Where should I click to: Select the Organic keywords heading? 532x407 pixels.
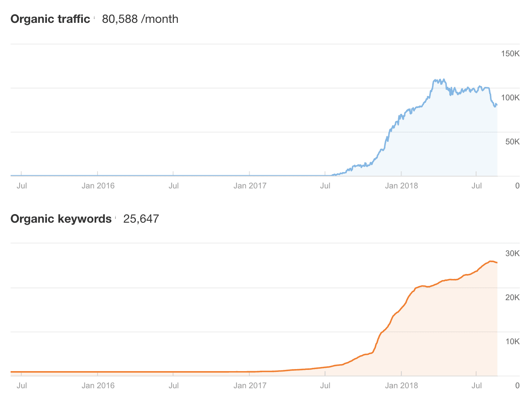(x=61, y=219)
